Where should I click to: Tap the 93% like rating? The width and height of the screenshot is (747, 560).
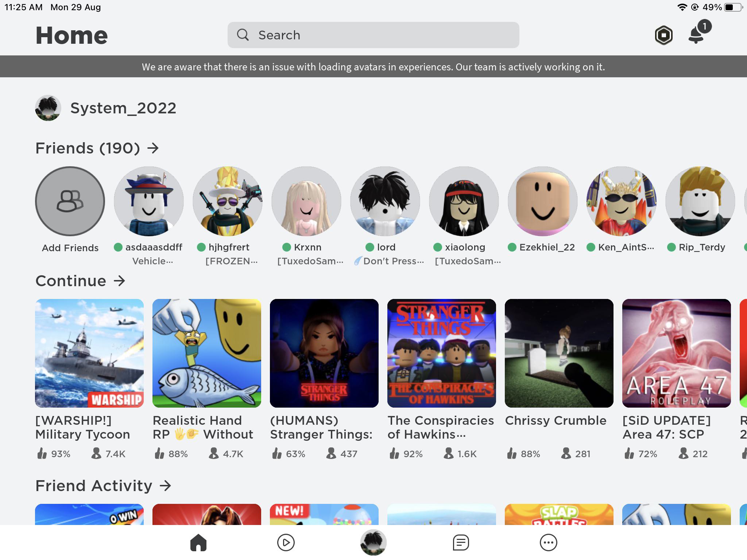tap(54, 454)
